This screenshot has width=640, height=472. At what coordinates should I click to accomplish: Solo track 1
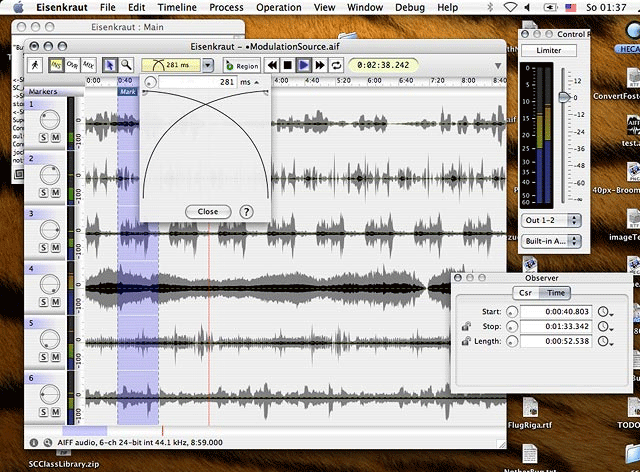pos(41,137)
